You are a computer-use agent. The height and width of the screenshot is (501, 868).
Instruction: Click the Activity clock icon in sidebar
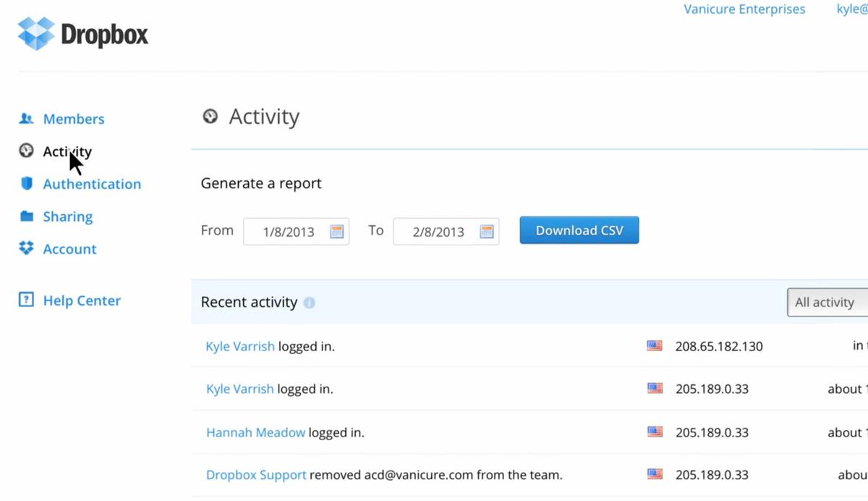coord(26,151)
